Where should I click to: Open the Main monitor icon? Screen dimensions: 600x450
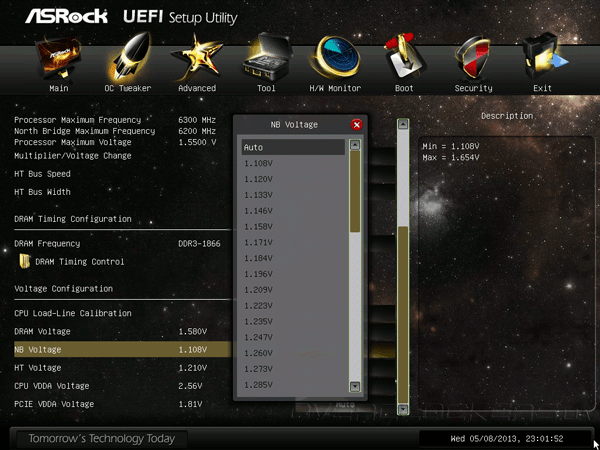click(58, 57)
